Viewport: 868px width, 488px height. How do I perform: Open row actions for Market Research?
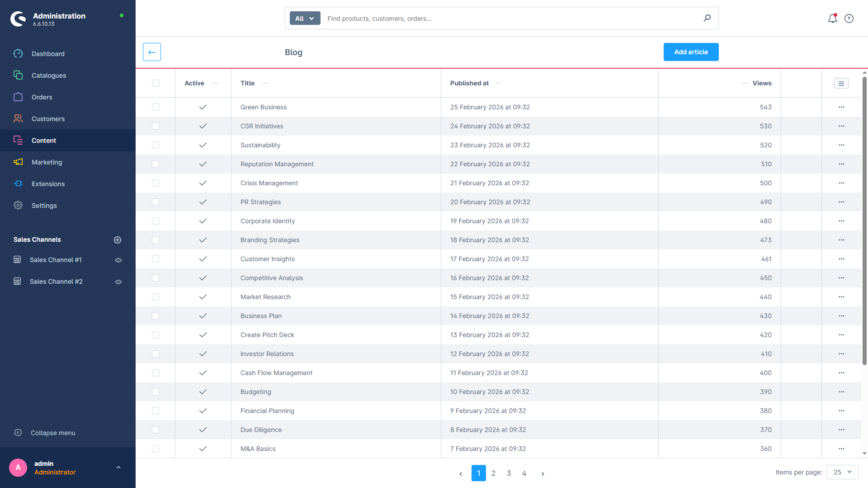click(841, 297)
